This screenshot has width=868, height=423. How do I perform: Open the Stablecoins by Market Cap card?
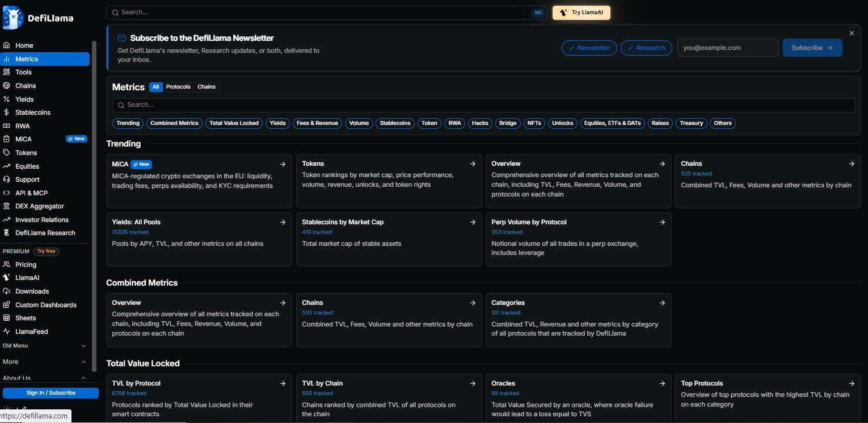(389, 240)
